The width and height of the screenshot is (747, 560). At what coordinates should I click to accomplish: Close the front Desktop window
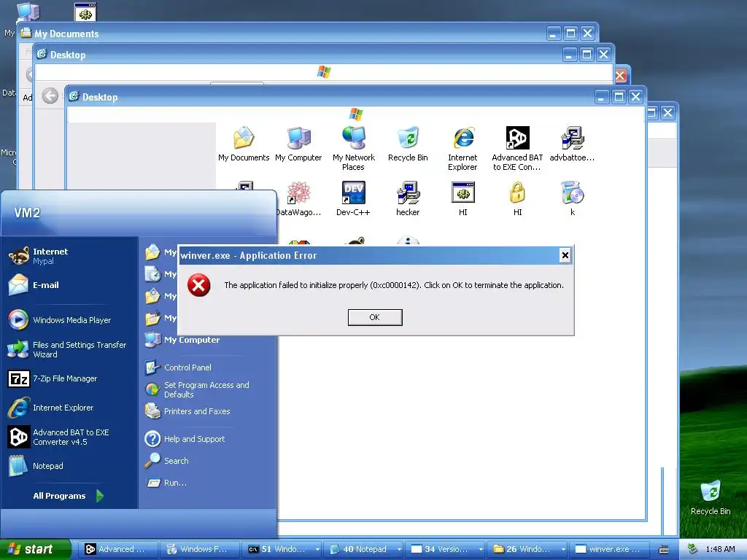tap(635, 97)
